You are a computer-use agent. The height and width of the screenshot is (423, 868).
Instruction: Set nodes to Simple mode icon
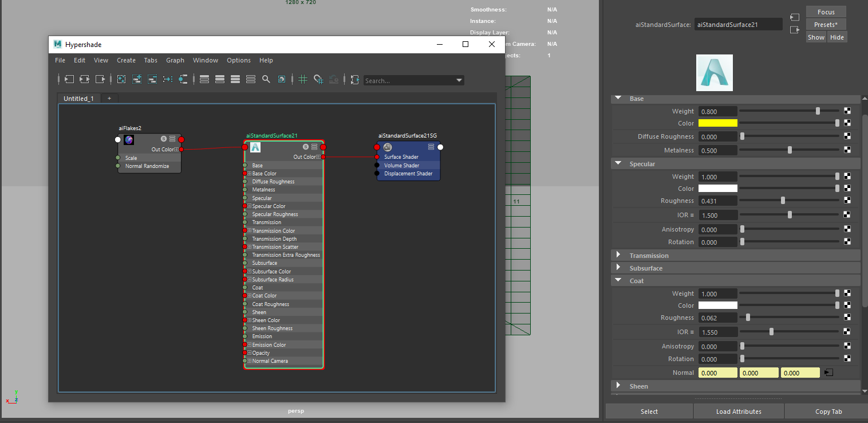click(x=204, y=79)
